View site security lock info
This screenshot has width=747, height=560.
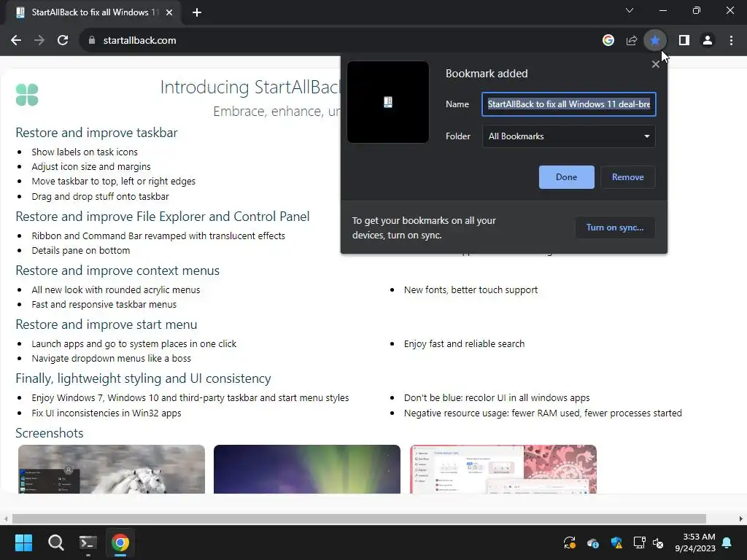92,41
